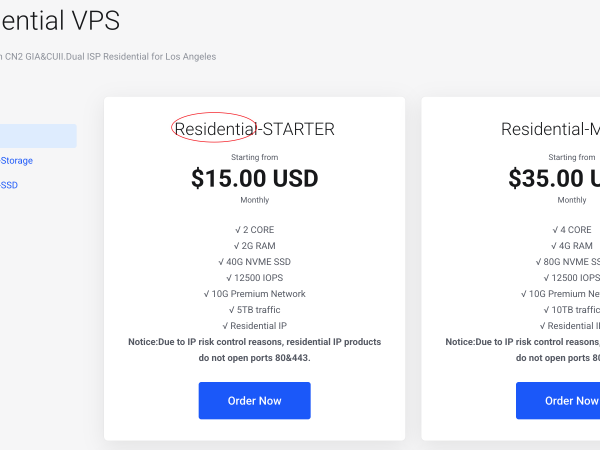Viewport: 600px width, 450px height.
Task: Click the Residential-STARTER plan title
Action: tap(254, 128)
